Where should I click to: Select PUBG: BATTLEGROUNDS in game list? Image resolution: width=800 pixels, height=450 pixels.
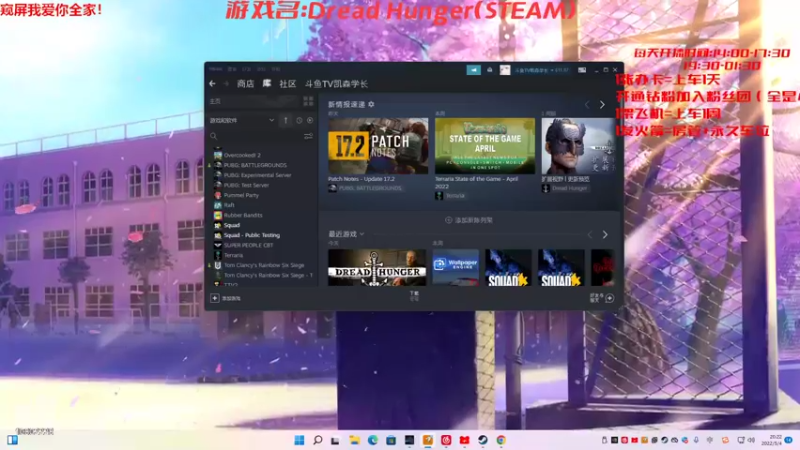point(255,165)
